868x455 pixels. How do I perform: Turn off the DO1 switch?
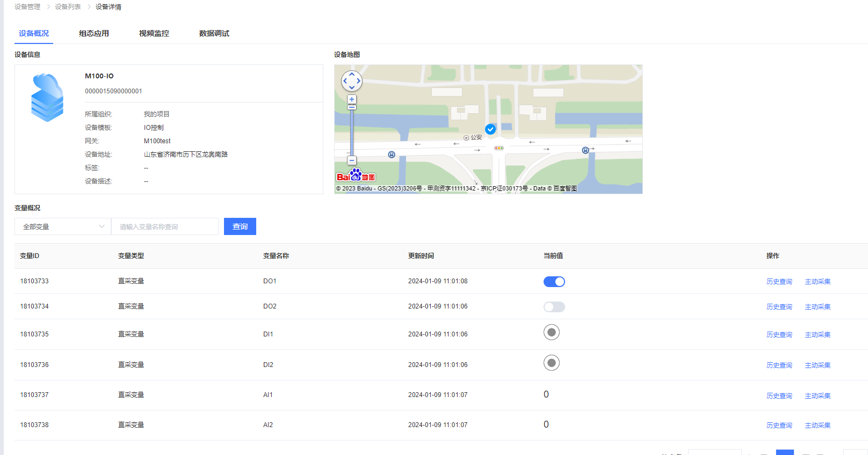click(x=554, y=282)
